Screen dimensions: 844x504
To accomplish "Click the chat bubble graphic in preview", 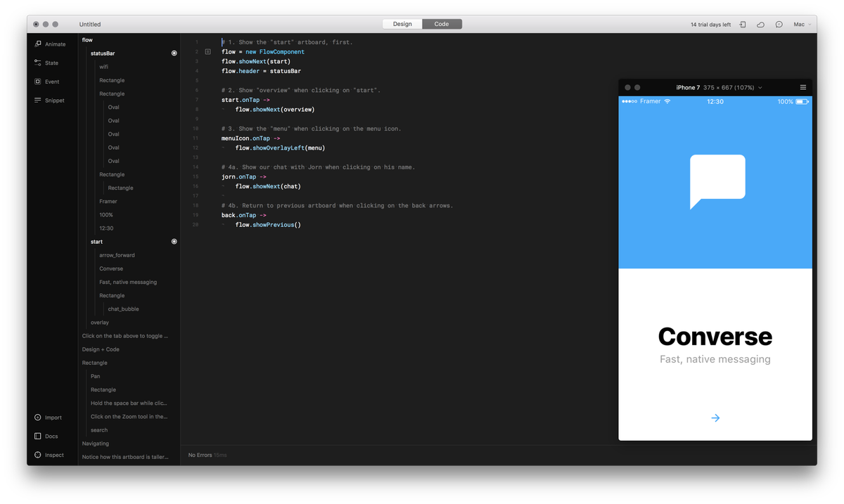I will tap(717, 181).
